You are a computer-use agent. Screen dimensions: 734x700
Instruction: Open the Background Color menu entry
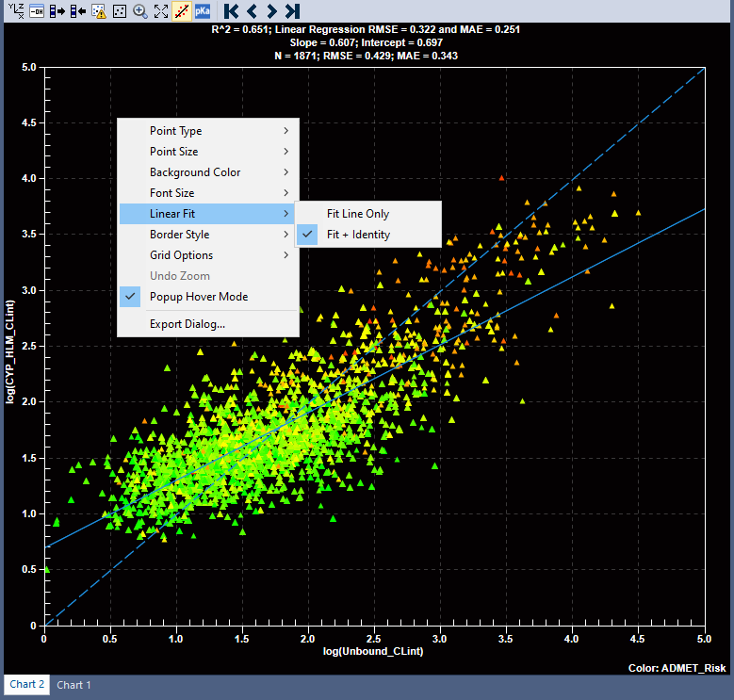tap(208, 172)
